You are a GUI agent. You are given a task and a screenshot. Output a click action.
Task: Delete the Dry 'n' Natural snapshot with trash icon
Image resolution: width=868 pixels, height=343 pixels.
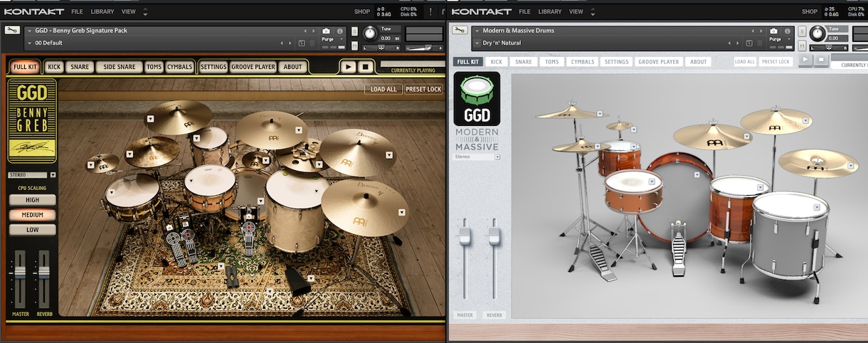tap(759, 43)
